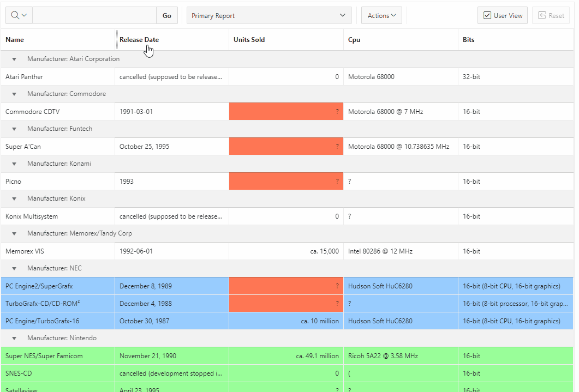Click the Reset button
This screenshot has height=392, width=579.
[551, 15]
